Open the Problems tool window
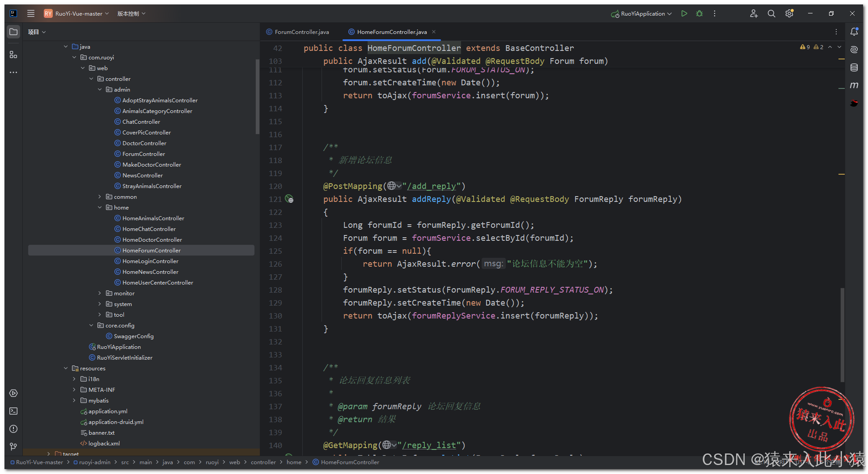The width and height of the screenshot is (868, 474). (13, 429)
